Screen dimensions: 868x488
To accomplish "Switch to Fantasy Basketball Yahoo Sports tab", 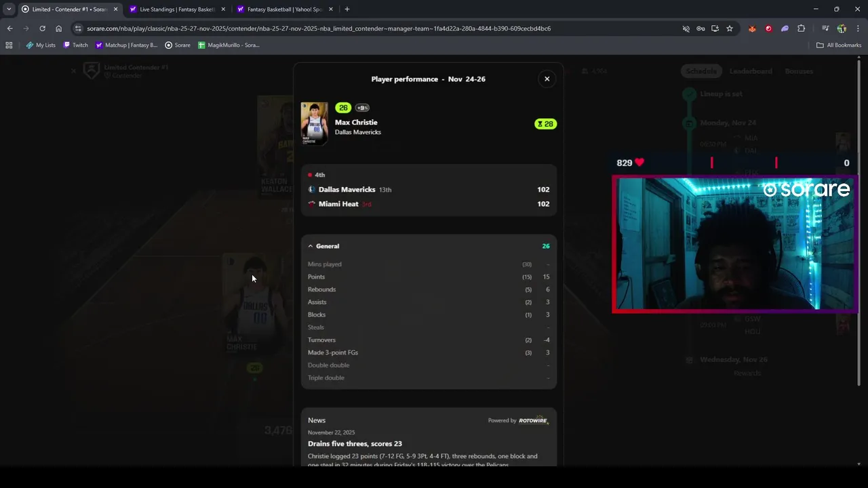I will [x=285, y=9].
